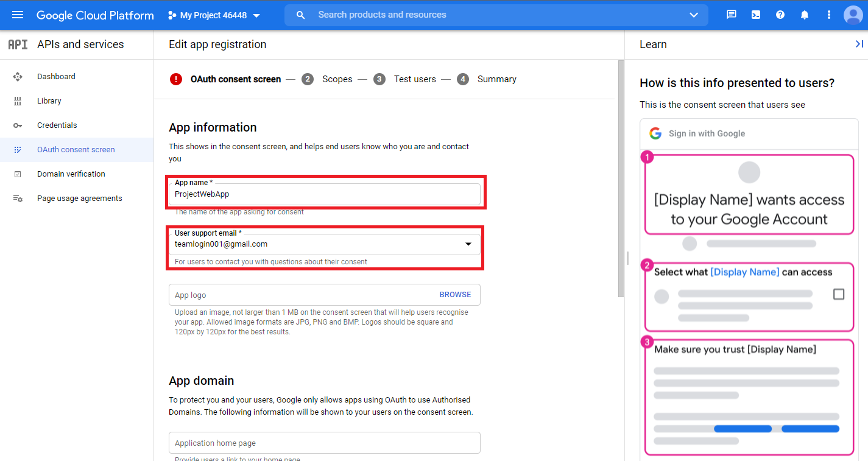Open Credentials in the sidebar
Viewport: 868px width, 461px height.
[x=77, y=125]
